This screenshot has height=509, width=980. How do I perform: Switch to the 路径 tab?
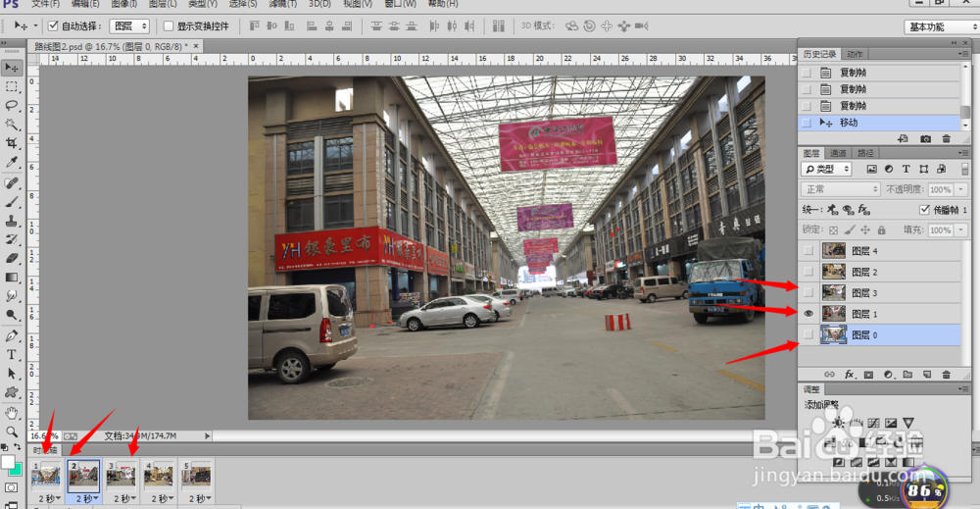(x=865, y=153)
